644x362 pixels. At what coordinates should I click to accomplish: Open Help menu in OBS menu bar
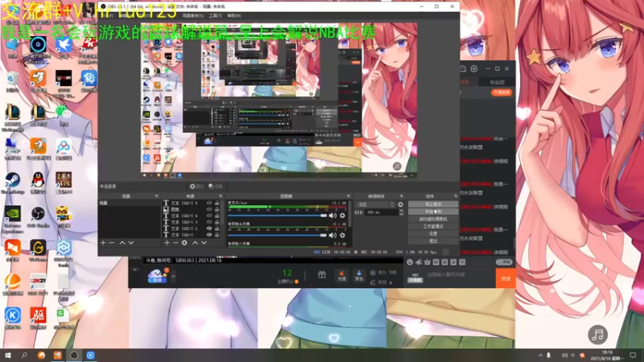point(233,15)
